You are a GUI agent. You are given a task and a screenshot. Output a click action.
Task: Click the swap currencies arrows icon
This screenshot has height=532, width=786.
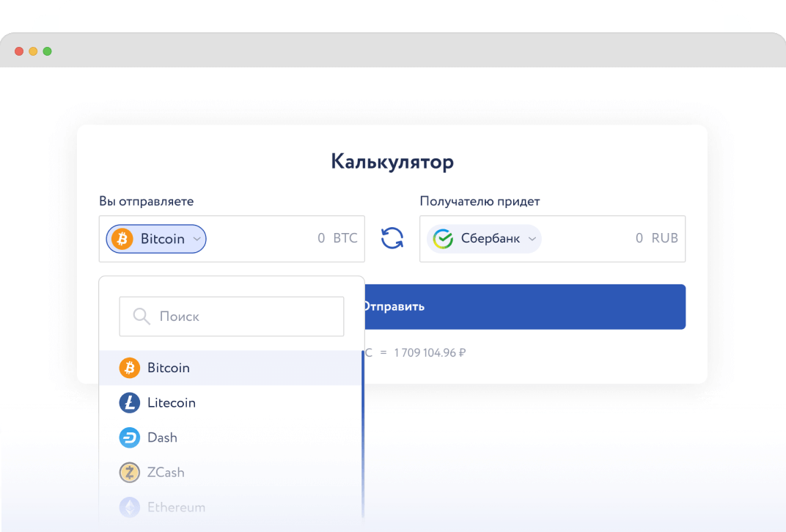point(392,238)
